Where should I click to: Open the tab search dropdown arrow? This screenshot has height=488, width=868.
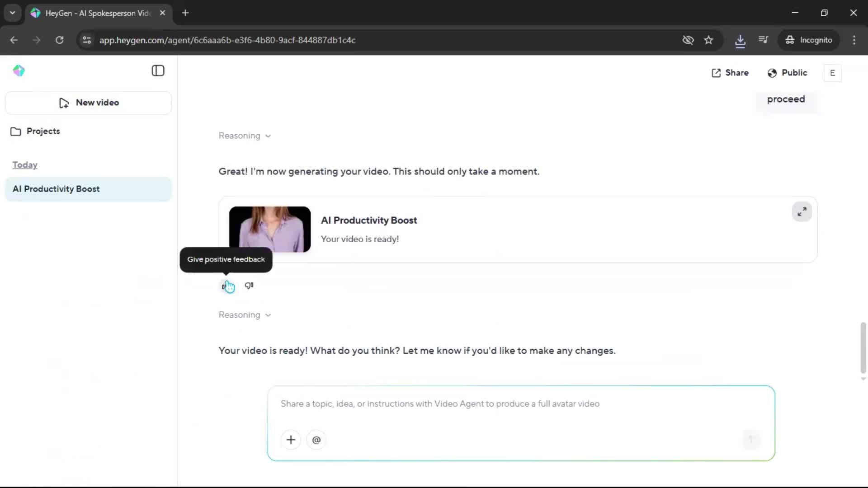(x=12, y=13)
